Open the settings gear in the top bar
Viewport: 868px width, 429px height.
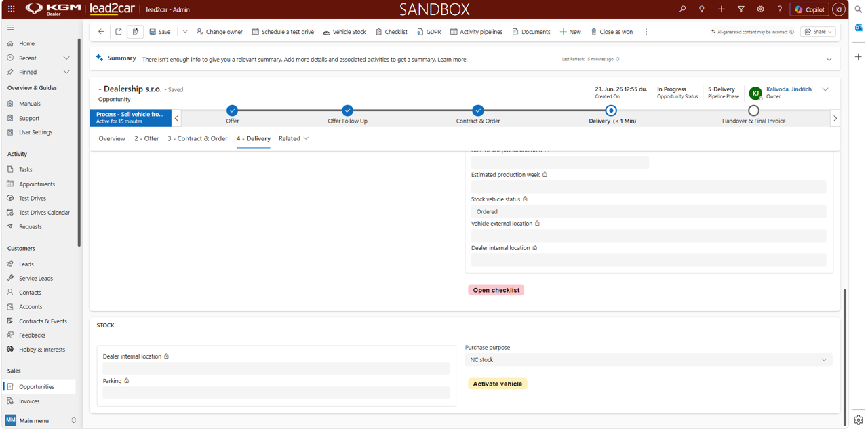pos(760,9)
